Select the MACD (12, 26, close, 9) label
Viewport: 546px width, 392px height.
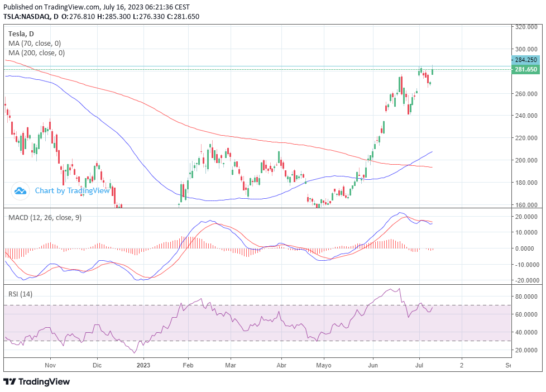pyautogui.click(x=45, y=218)
